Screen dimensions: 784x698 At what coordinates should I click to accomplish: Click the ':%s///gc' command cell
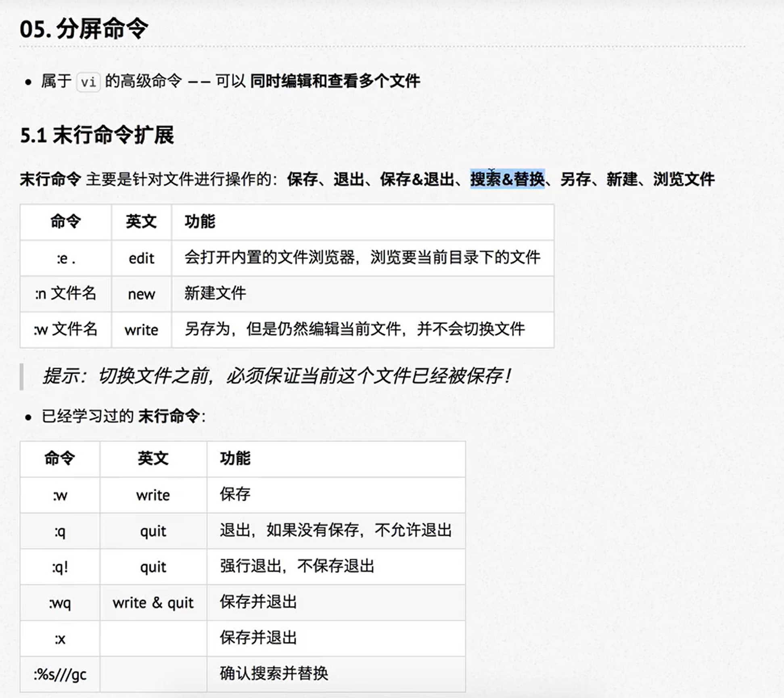tap(60, 674)
